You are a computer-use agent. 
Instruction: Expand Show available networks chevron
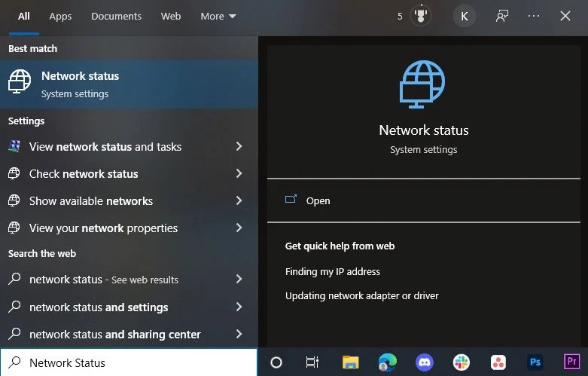[x=239, y=200]
